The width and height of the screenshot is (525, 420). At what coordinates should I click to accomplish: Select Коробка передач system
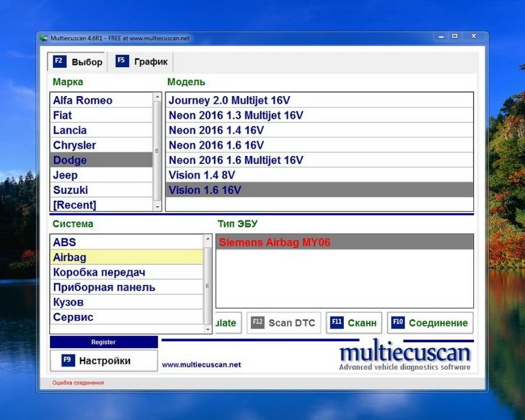pyautogui.click(x=127, y=272)
